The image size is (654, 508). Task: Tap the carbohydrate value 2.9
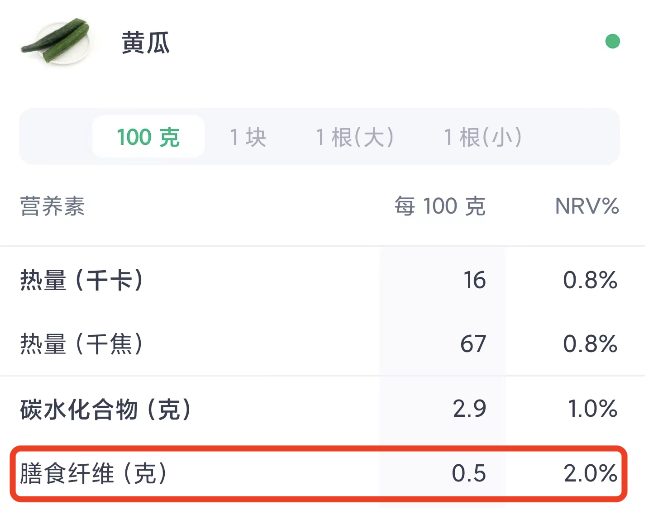click(470, 409)
